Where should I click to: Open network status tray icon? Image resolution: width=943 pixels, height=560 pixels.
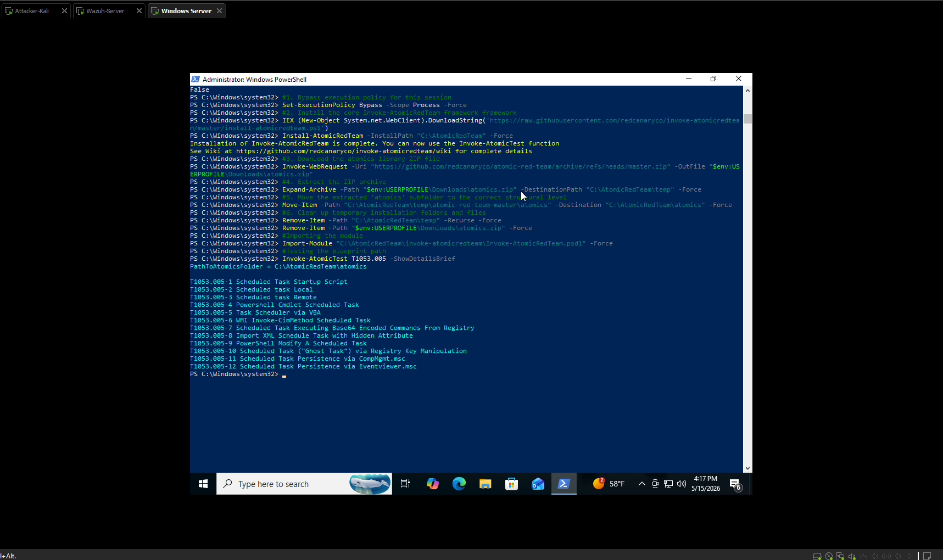point(668,484)
